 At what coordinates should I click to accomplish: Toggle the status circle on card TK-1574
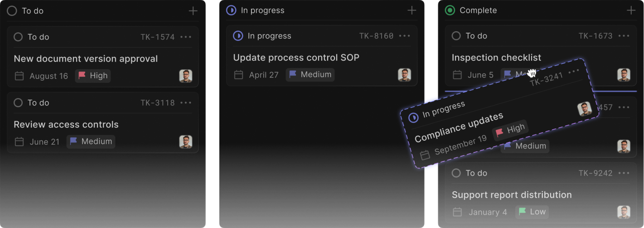pos(18,37)
